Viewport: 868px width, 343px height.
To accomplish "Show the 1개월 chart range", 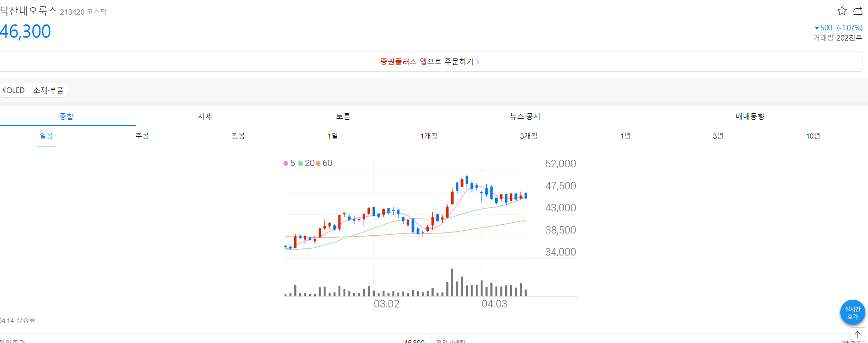I will (x=429, y=136).
